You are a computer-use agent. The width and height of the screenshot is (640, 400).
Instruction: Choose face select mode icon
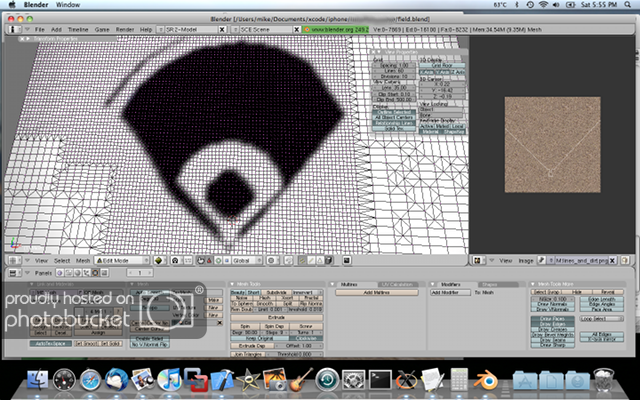(320, 260)
